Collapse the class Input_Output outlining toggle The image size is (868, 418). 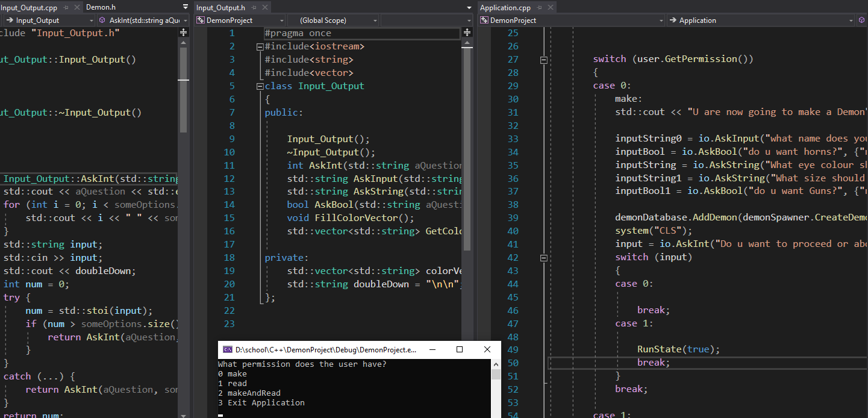(x=260, y=86)
